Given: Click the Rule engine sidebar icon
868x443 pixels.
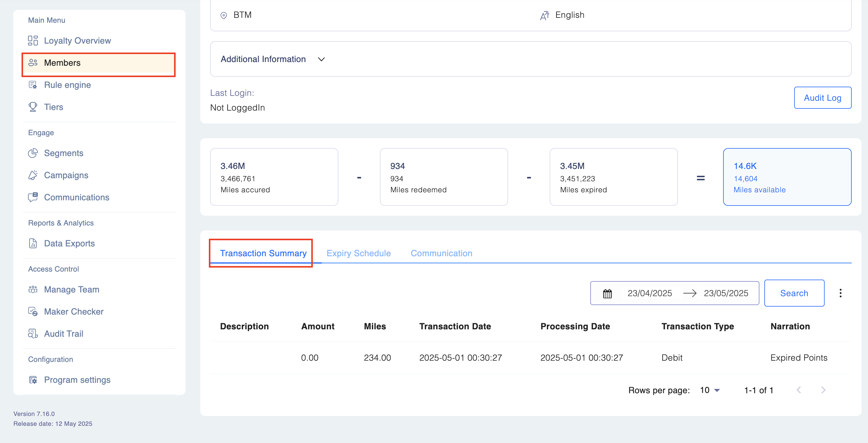Looking at the screenshot, I should tap(33, 85).
